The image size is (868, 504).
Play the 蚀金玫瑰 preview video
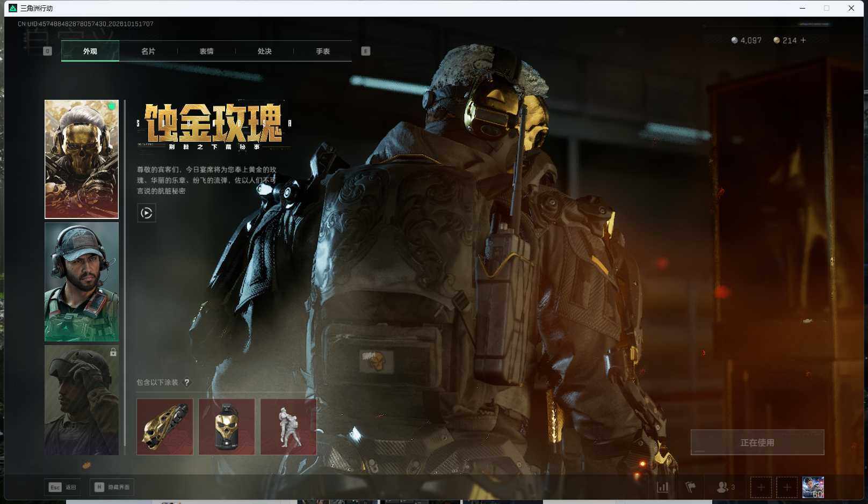(147, 213)
